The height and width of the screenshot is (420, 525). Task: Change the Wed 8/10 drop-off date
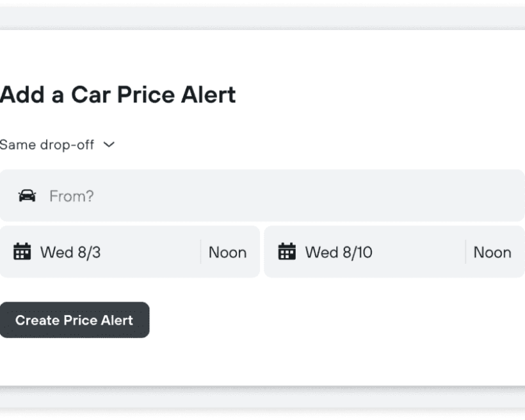pos(339,252)
